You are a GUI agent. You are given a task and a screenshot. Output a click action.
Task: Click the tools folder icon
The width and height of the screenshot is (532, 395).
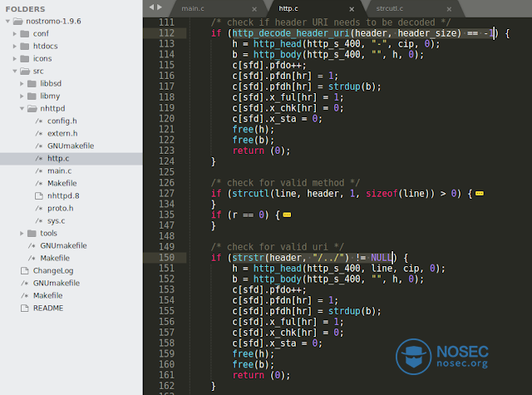click(x=32, y=233)
